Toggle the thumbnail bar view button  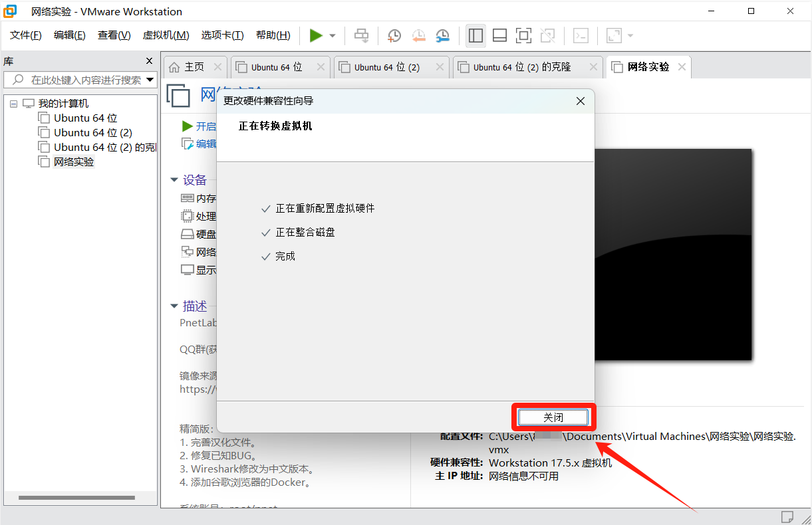click(499, 36)
